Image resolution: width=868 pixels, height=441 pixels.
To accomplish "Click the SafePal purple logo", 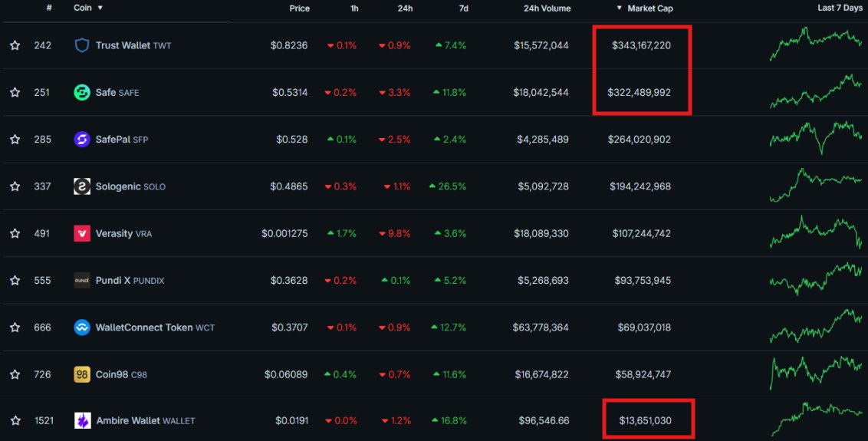I will [82, 140].
